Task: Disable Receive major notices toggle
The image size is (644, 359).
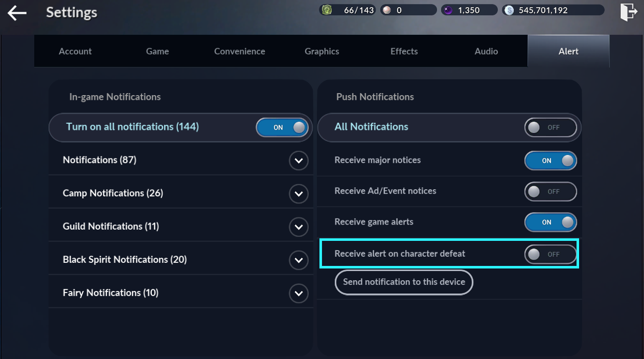Action: point(550,161)
